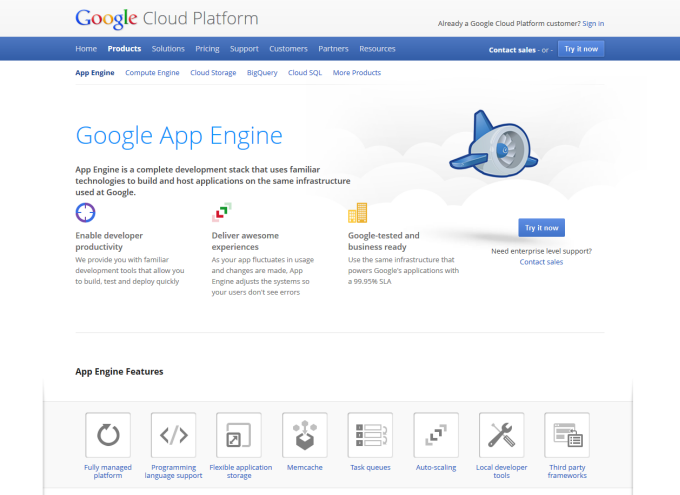Click the Enable developer productivity heading
Viewport: 680px width, 495px height.
click(x=109, y=241)
